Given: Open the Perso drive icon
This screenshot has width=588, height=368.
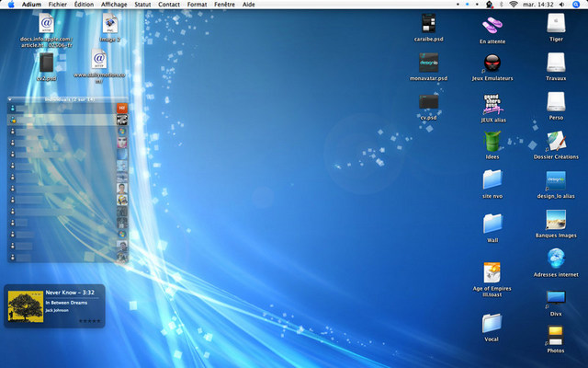Looking at the screenshot, I should (x=556, y=102).
